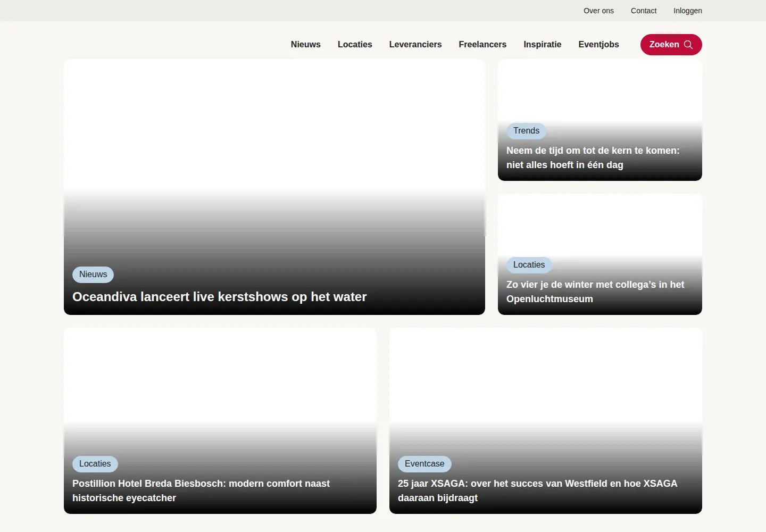Viewport: 766px width, 532px height.
Task: Open the Inspiratie navigation item
Action: pos(543,45)
